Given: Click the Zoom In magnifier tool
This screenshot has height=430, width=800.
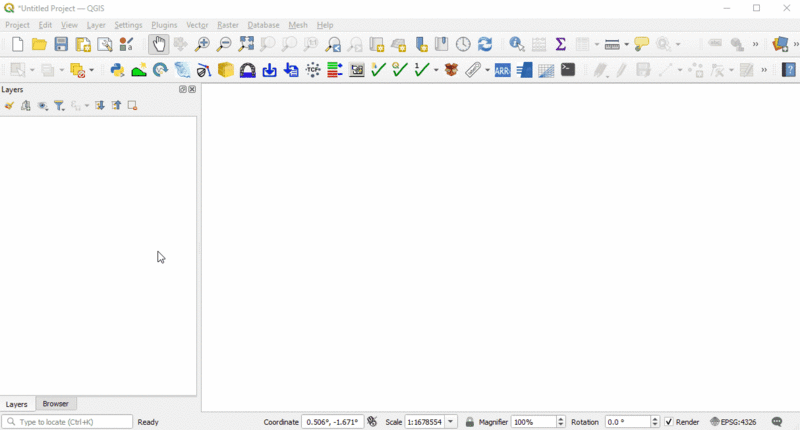Looking at the screenshot, I should (202, 44).
